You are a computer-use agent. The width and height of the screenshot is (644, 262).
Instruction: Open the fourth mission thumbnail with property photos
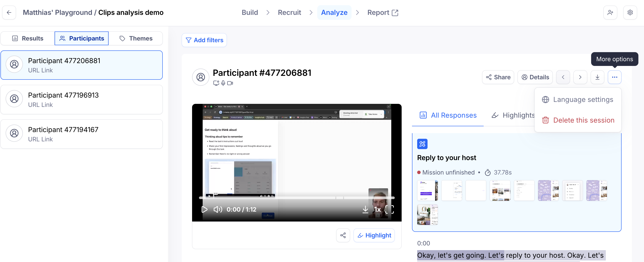click(x=500, y=190)
